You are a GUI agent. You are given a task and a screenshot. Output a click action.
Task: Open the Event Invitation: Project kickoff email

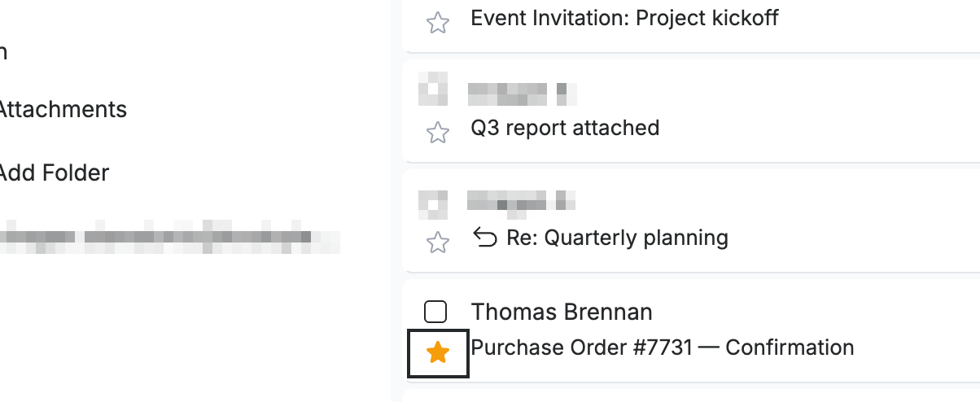coord(624,18)
